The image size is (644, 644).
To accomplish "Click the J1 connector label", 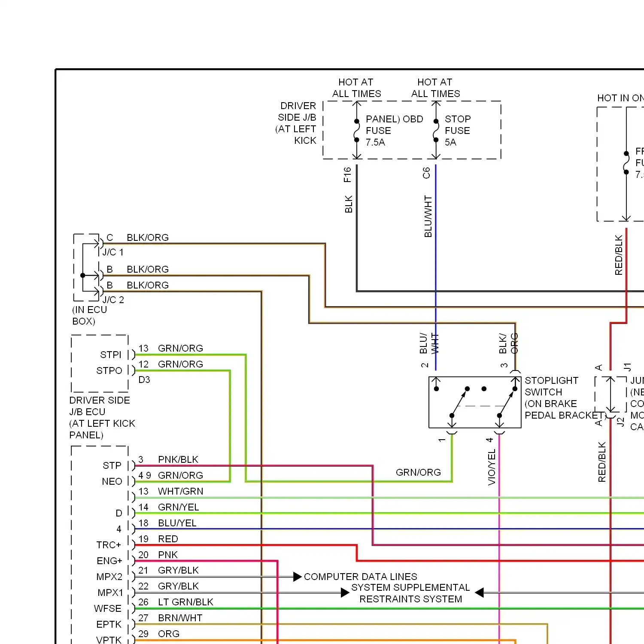I will 628,367.
